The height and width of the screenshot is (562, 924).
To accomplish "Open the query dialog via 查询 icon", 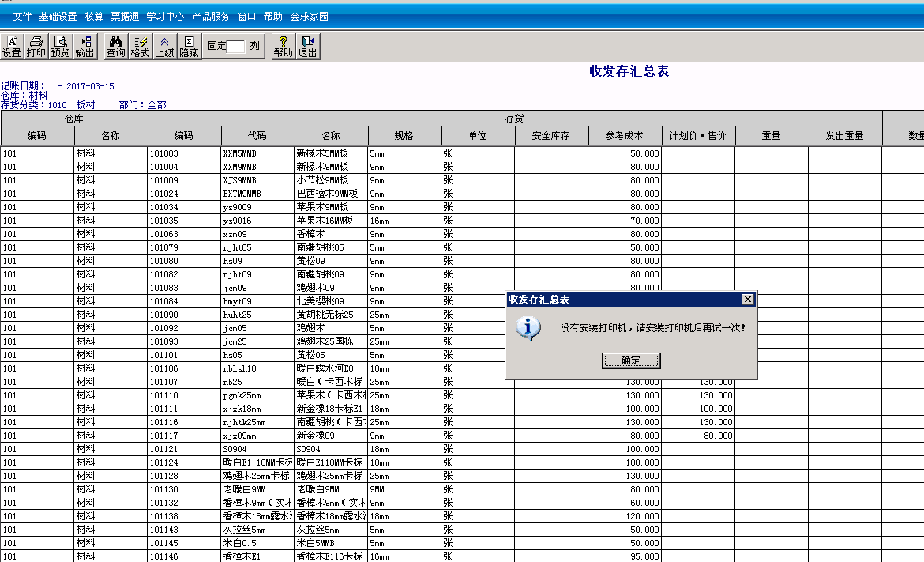I will pos(115,45).
